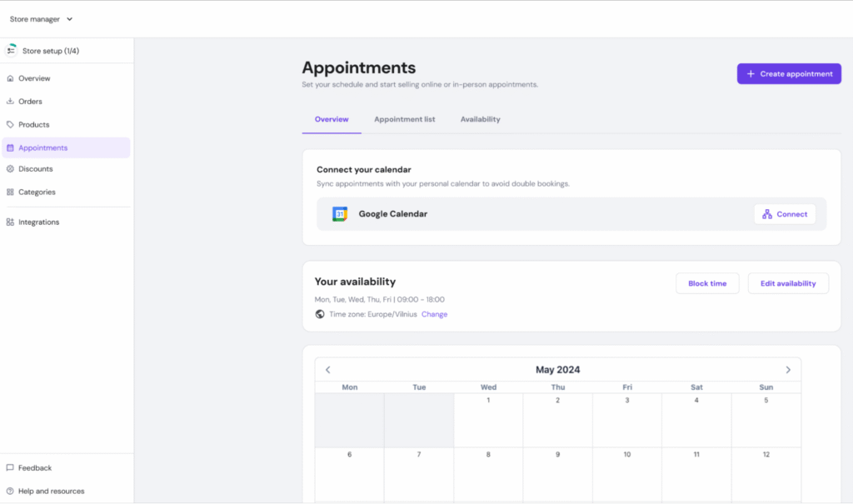Advance calendar to next month
The height and width of the screenshot is (504, 853).
click(x=788, y=370)
